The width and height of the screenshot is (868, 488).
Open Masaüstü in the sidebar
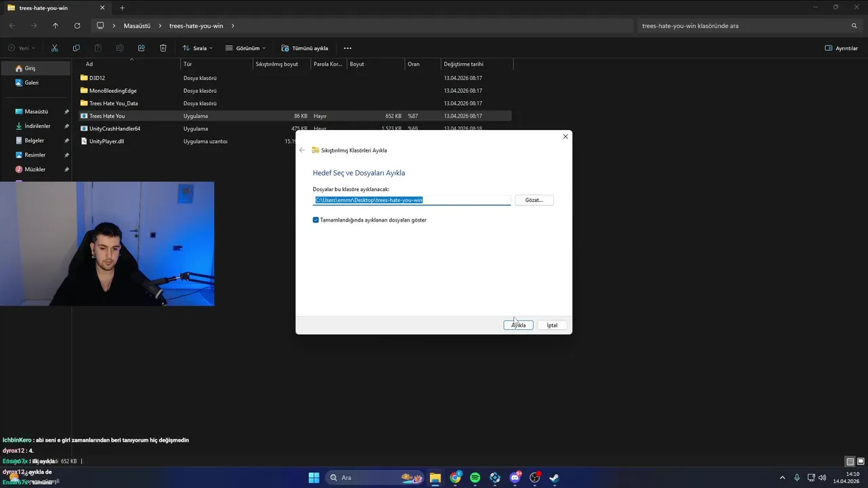pos(35,111)
